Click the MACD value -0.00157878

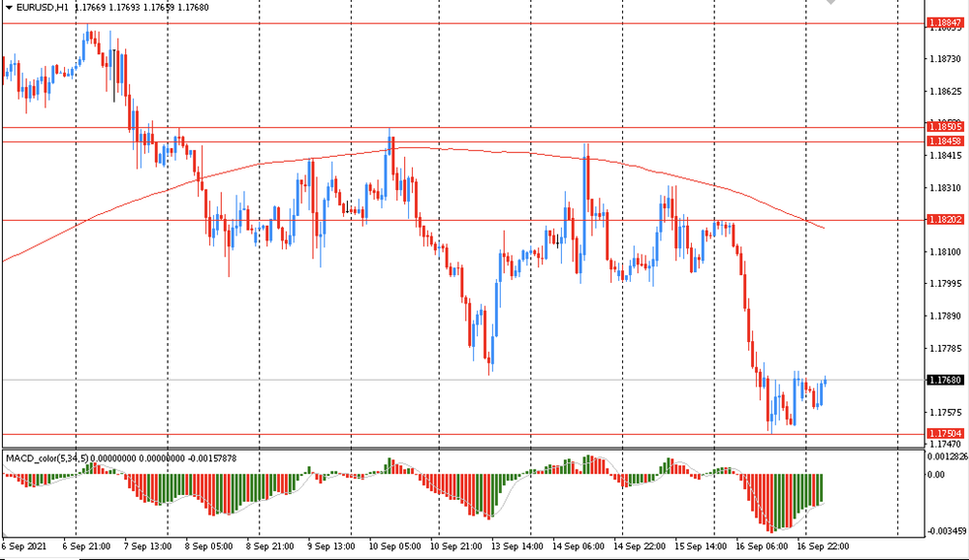pos(212,458)
